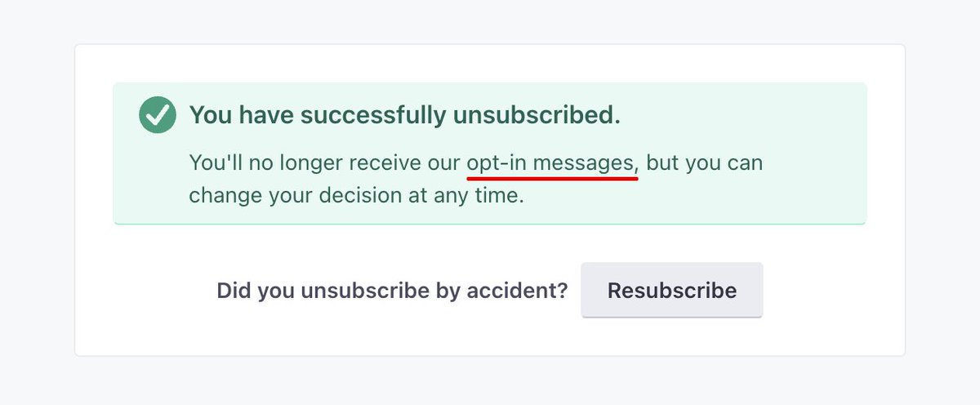Click the word "accident?" beside the Resubscribe button

527,291
